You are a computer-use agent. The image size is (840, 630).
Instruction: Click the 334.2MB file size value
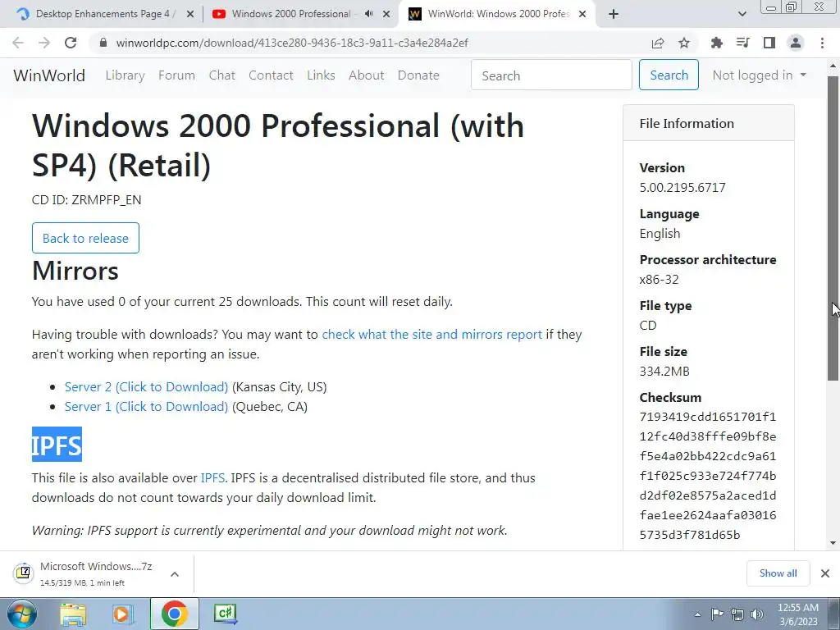click(x=664, y=372)
